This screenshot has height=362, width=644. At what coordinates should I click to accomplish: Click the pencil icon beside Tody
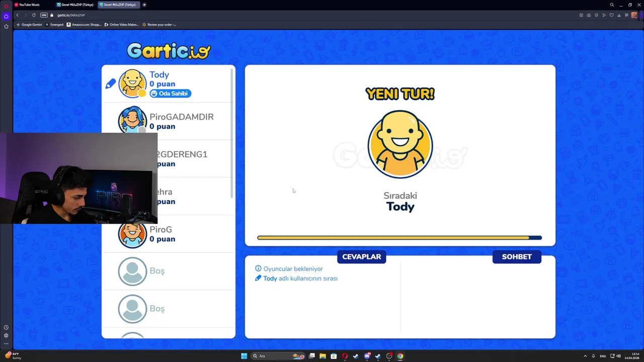(111, 84)
